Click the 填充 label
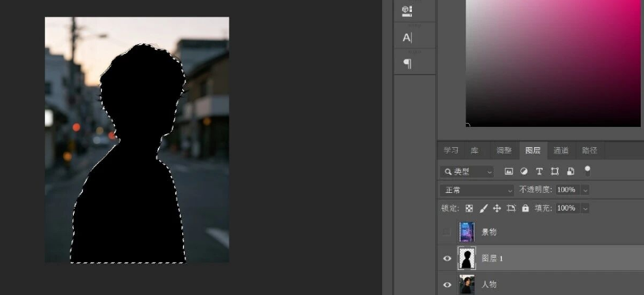This screenshot has width=644, height=295. point(543,208)
